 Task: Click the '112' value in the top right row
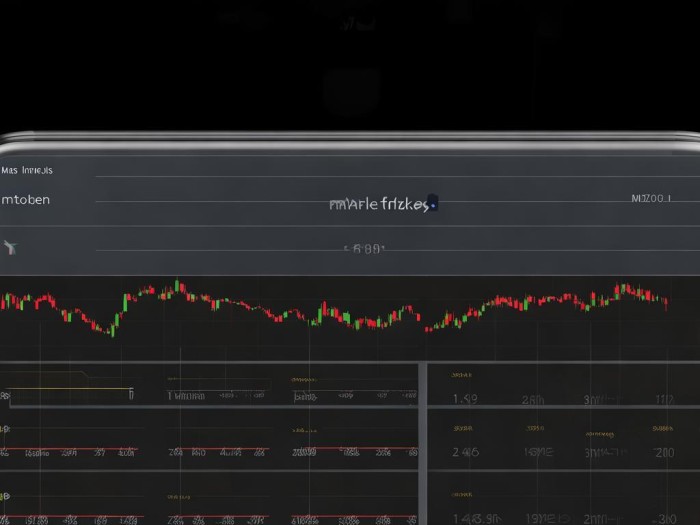click(663, 399)
